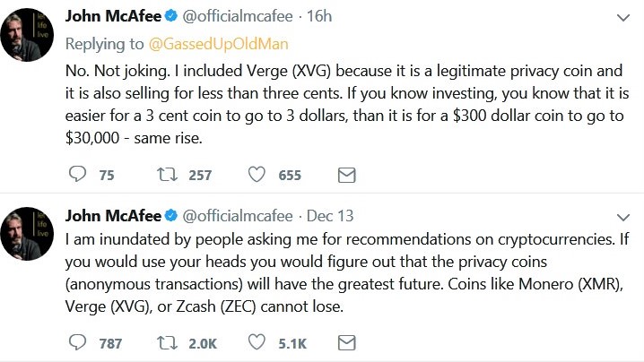Click envelope icon under Dec 13 tweet
The height and width of the screenshot is (362, 644).
(346, 342)
